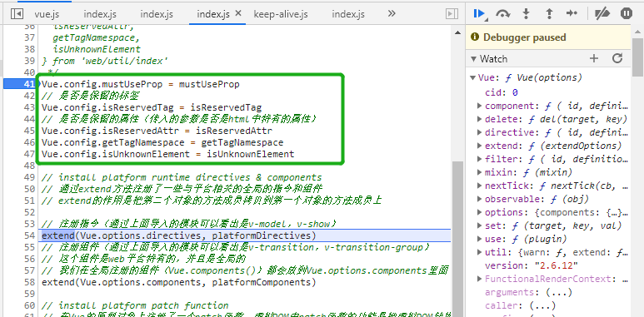
Task: Step over next function call
Action: pyautogui.click(x=502, y=13)
